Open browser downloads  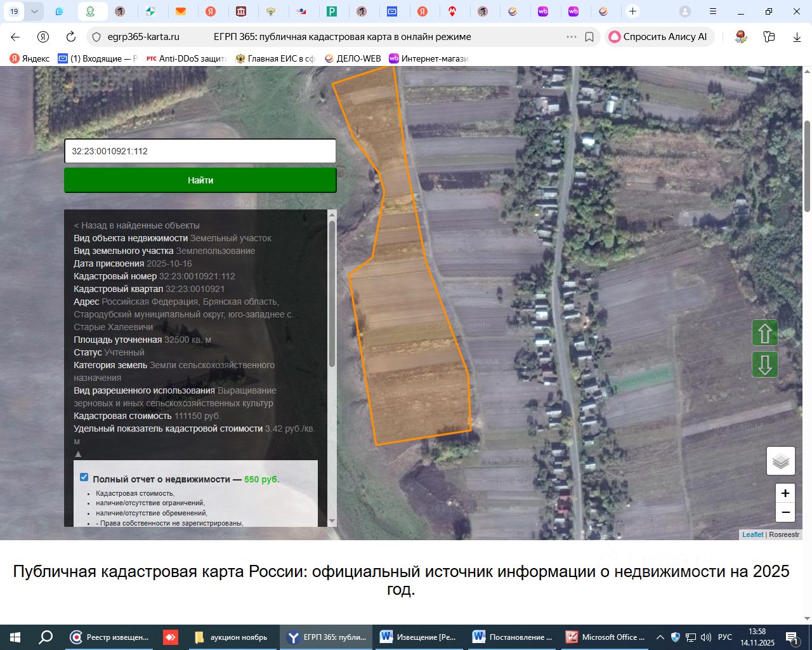tap(797, 37)
